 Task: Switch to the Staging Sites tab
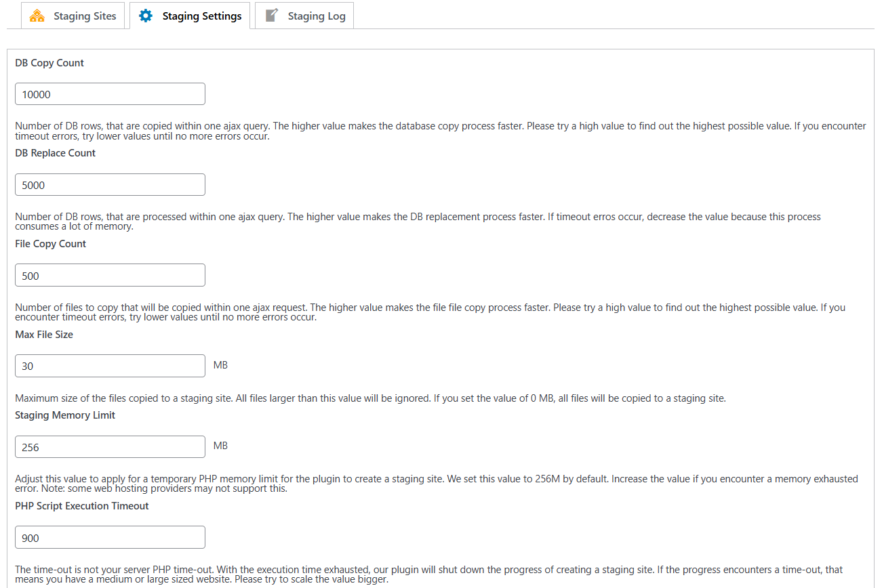[85, 16]
